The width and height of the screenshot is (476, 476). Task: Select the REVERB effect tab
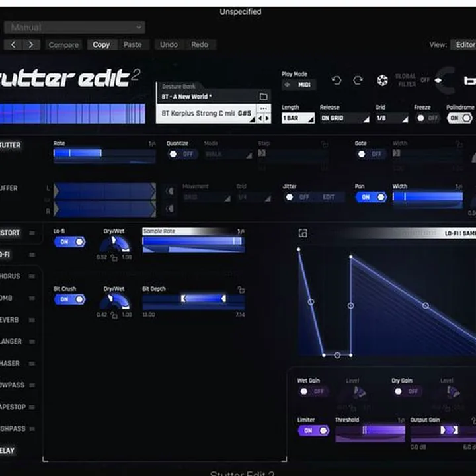coord(9,320)
